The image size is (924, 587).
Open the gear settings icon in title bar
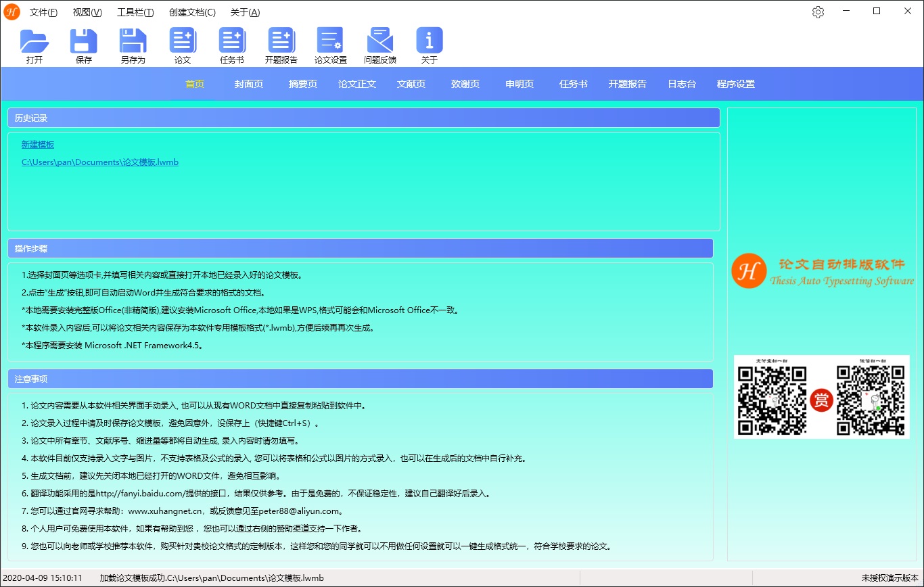pyautogui.click(x=818, y=12)
